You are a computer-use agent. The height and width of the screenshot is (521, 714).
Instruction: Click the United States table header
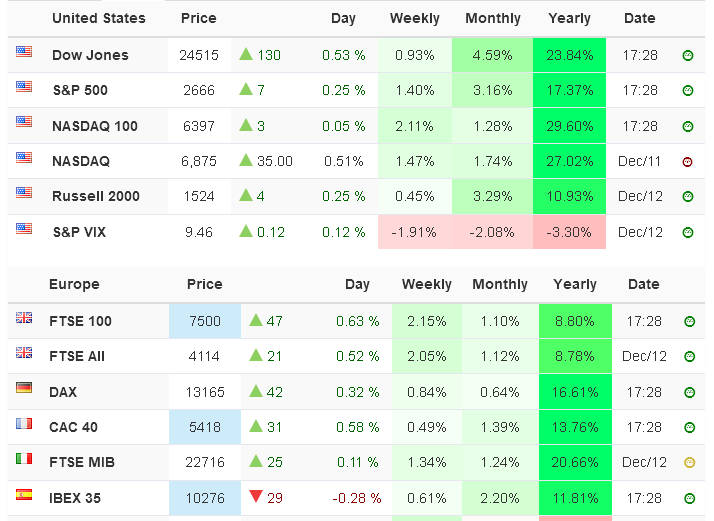[99, 18]
